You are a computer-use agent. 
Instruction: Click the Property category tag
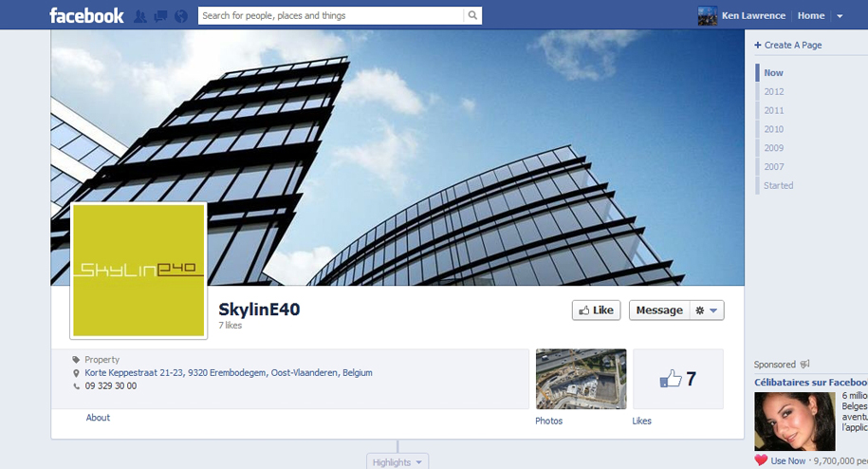click(x=102, y=360)
